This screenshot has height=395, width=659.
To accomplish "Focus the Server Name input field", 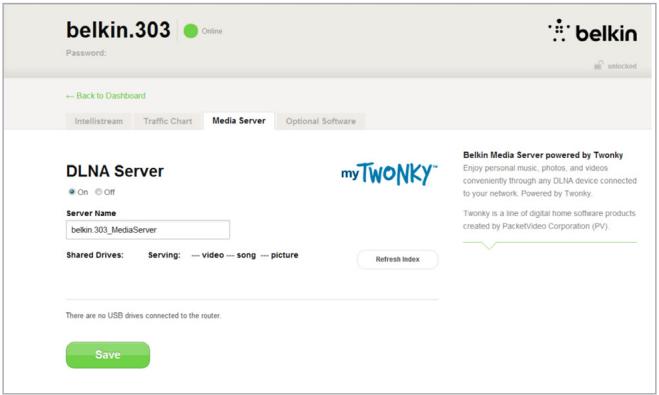I will [x=148, y=230].
